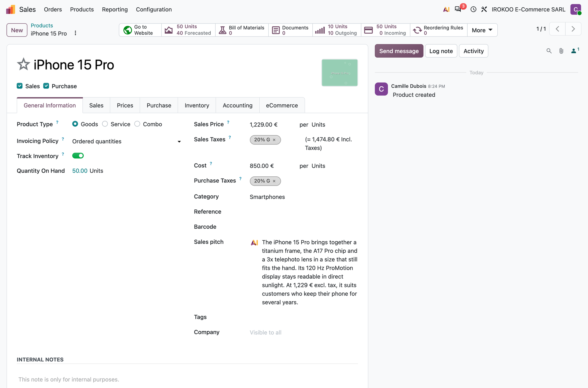Open the debug tools wrench icon
The image size is (588, 388).
pyautogui.click(x=484, y=9)
